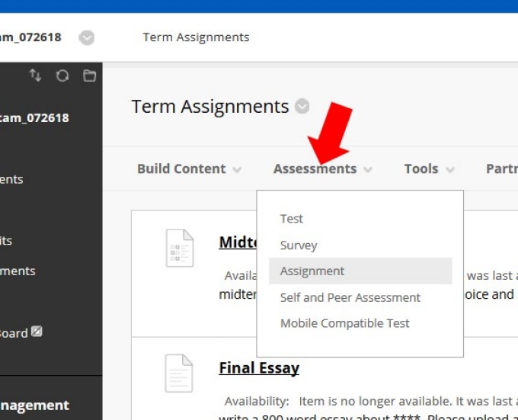Click the refresh icon in course menu
Image resolution: width=518 pixels, height=420 pixels.
pos(62,75)
